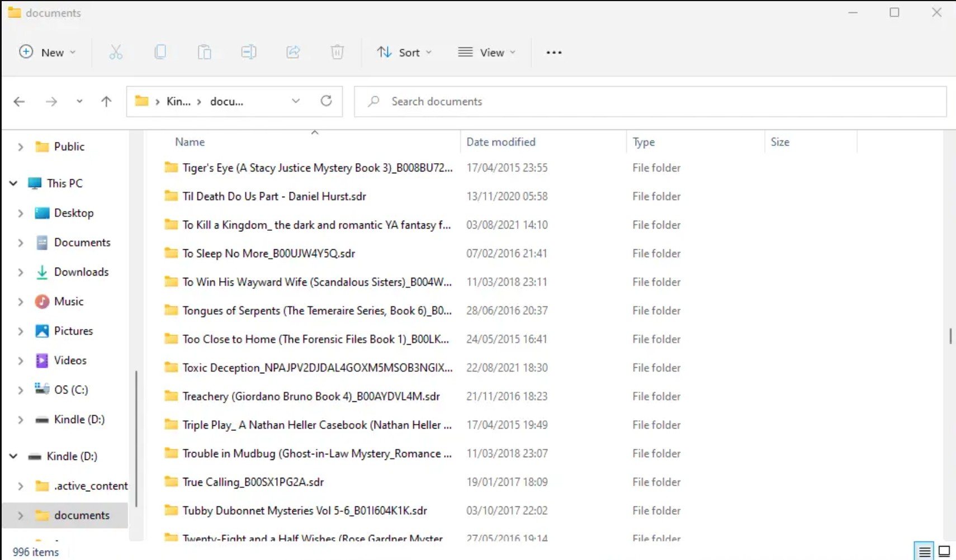Sort by Date modified column header
This screenshot has height=560, width=956.
[x=501, y=142]
